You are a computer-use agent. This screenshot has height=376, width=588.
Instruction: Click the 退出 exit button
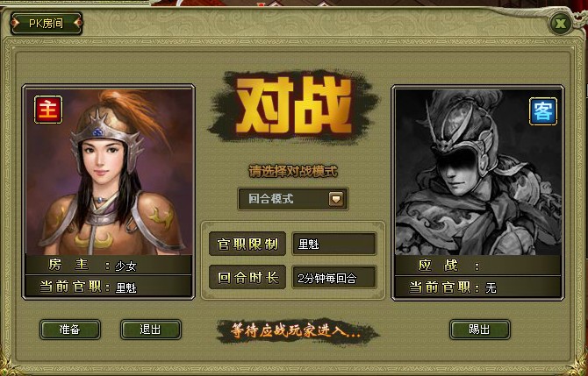(151, 330)
